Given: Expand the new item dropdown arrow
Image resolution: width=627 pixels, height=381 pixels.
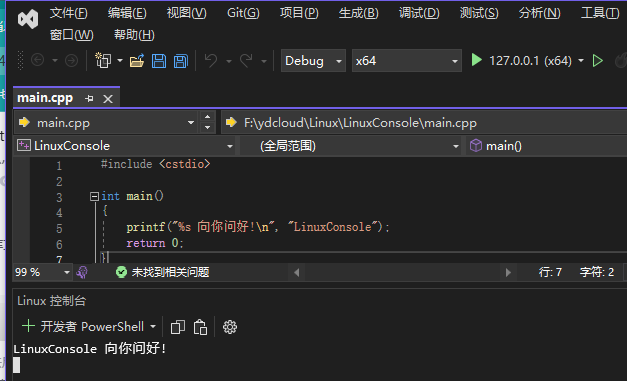Looking at the screenshot, I should 120,61.
